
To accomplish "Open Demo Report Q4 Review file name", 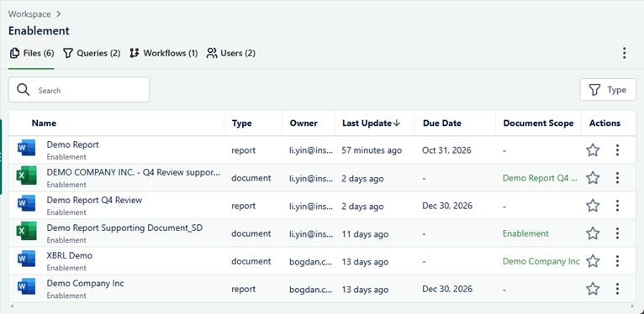I will pos(94,200).
